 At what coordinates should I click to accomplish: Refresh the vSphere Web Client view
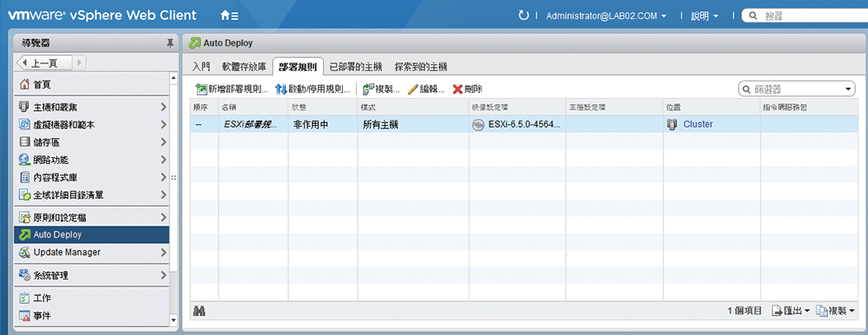click(523, 16)
